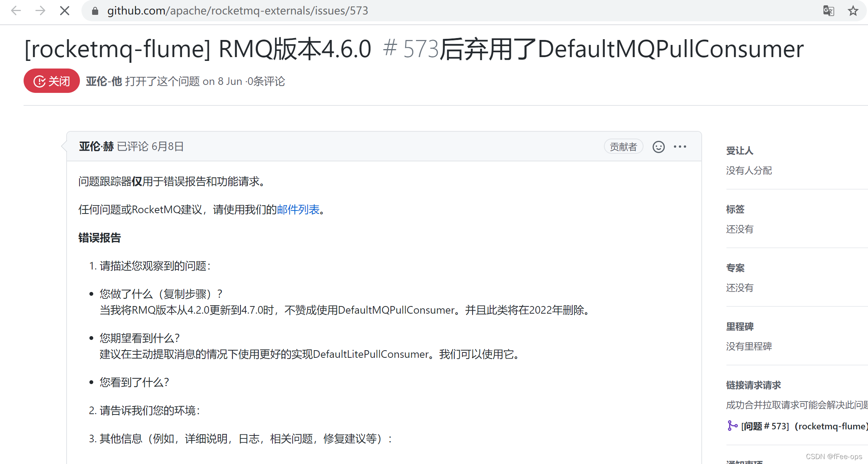Open the 邮件列表 mailing list link

(x=298, y=209)
